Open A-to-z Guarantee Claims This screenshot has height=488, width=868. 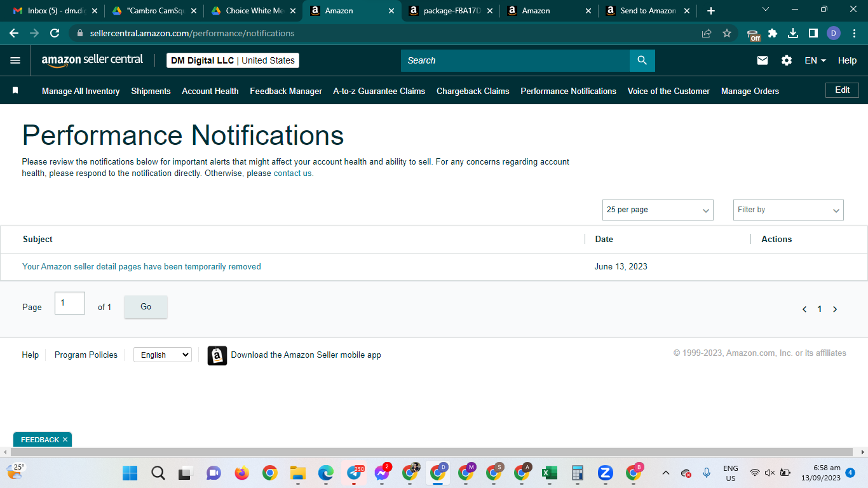[x=379, y=91]
